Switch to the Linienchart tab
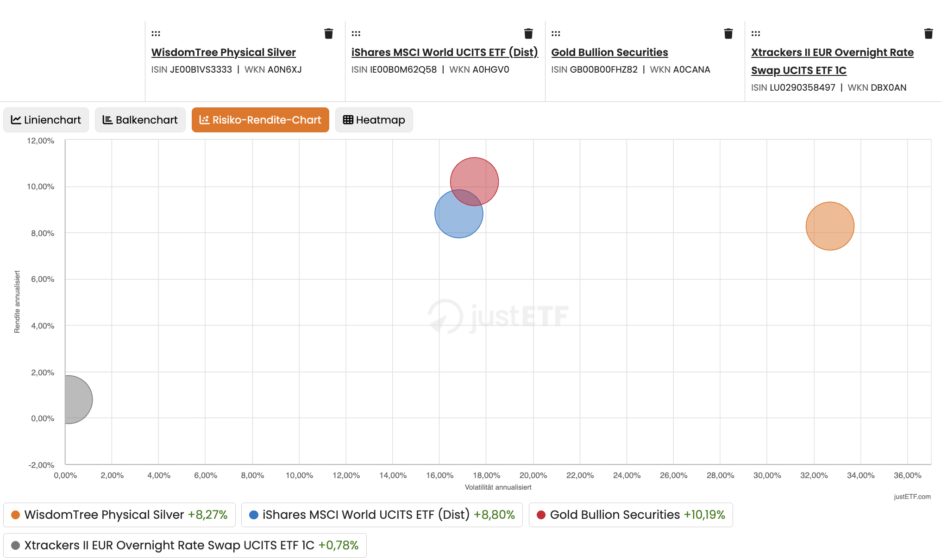The width and height of the screenshot is (941, 560). 46,120
